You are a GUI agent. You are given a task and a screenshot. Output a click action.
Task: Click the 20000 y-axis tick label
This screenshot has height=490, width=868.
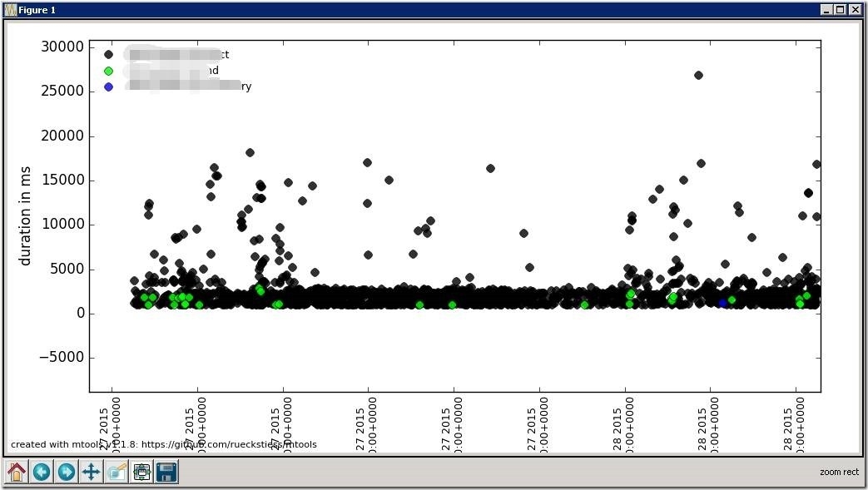pyautogui.click(x=62, y=136)
